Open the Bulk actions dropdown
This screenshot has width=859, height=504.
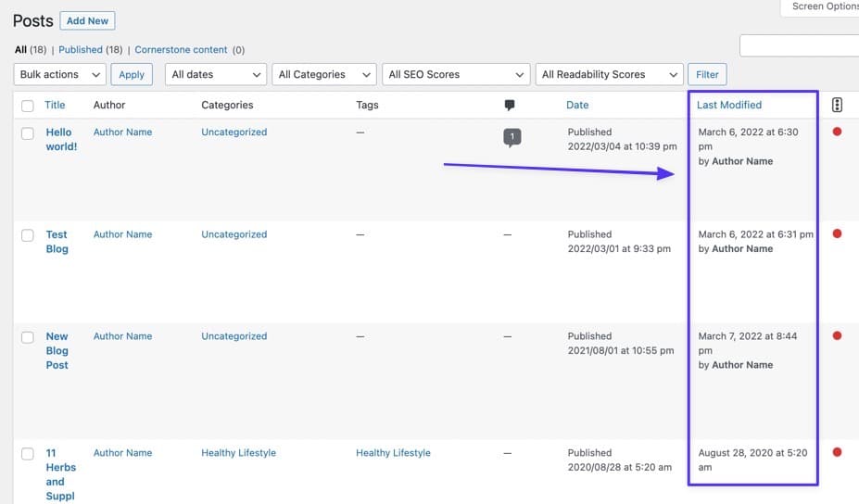point(59,74)
